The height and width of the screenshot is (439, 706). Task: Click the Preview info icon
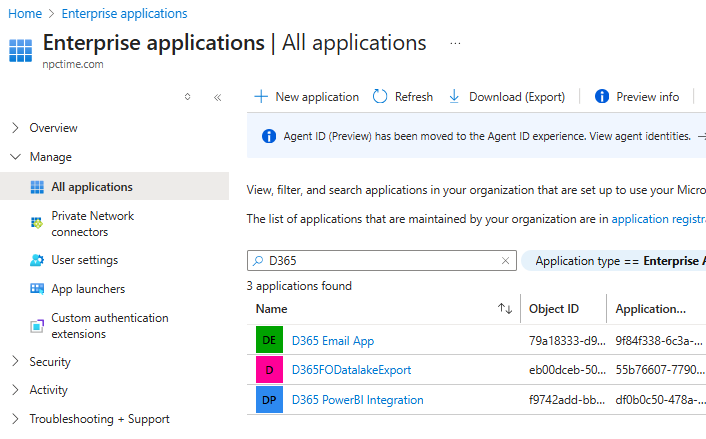[602, 97]
